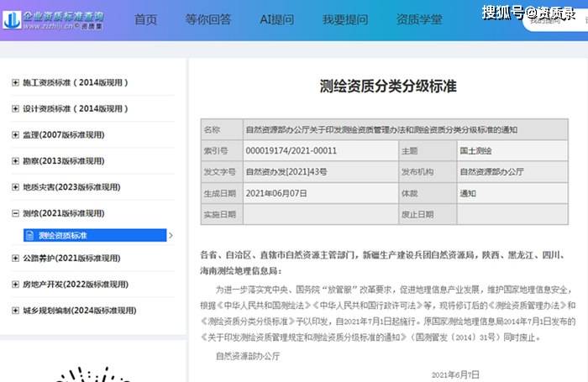588x382 pixels.
Task: Select 我要提问 in the top navigation
Action: tap(345, 19)
